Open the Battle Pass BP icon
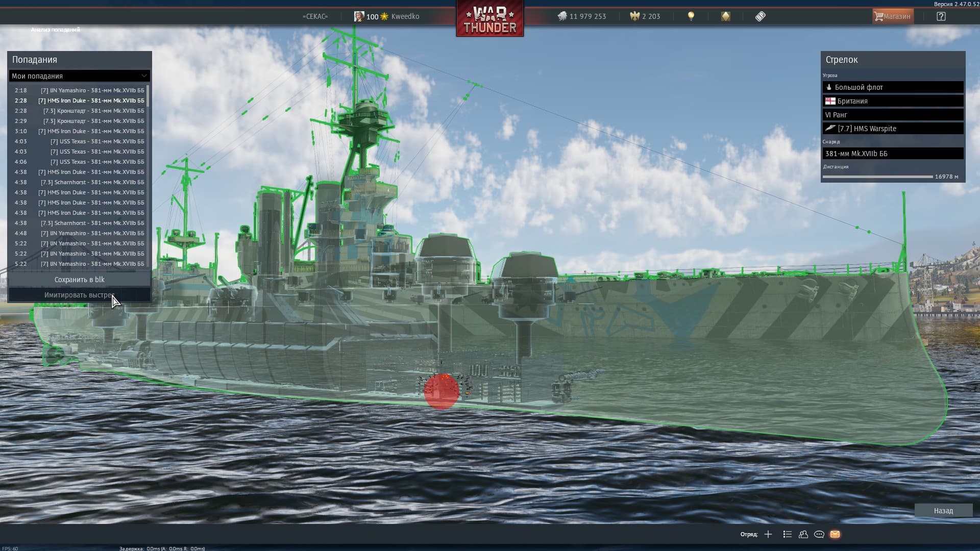The image size is (980, 551). (x=761, y=16)
